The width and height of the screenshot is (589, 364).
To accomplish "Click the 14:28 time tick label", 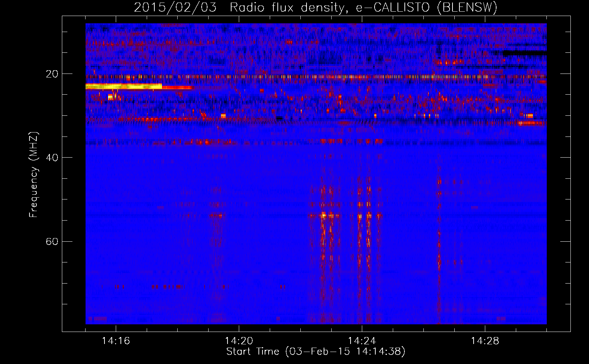I will [485, 341].
